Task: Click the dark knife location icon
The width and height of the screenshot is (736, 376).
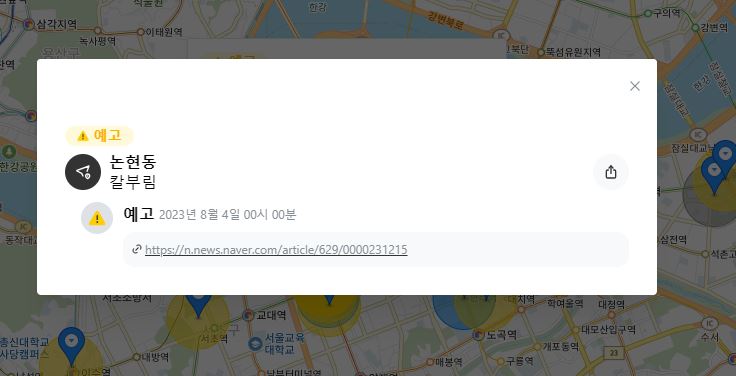Action: [x=83, y=172]
